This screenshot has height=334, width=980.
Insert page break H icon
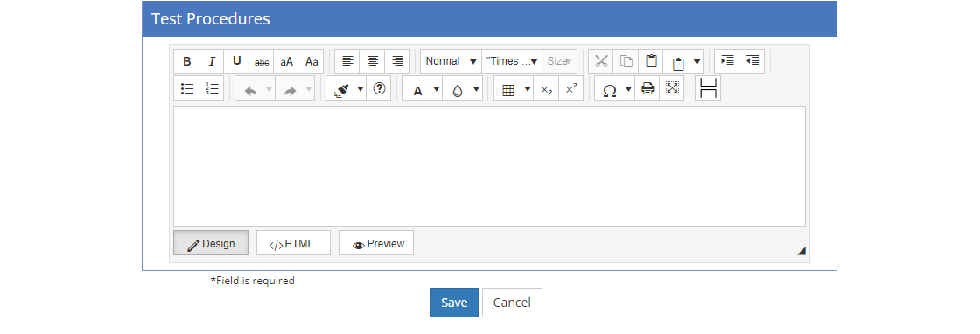708,88
